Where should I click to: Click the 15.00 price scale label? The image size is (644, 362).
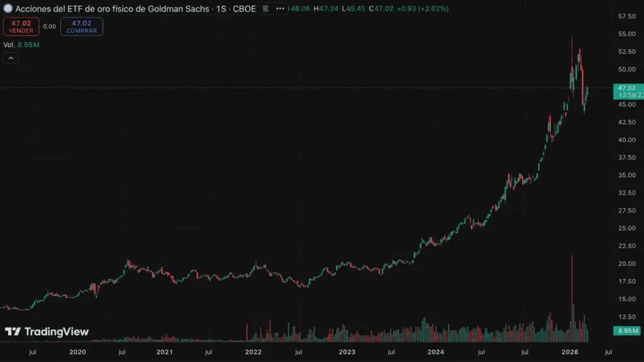point(627,299)
